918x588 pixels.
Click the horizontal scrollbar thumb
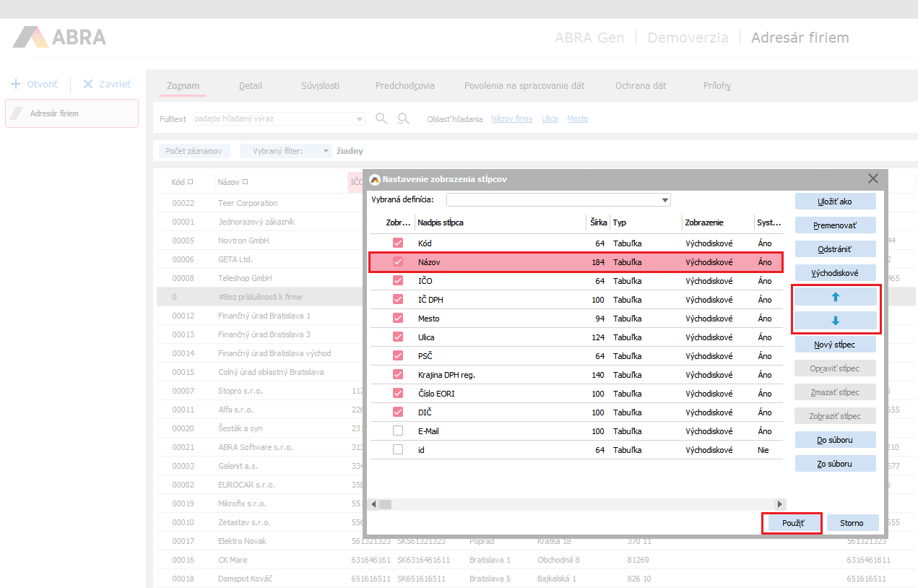[385, 503]
